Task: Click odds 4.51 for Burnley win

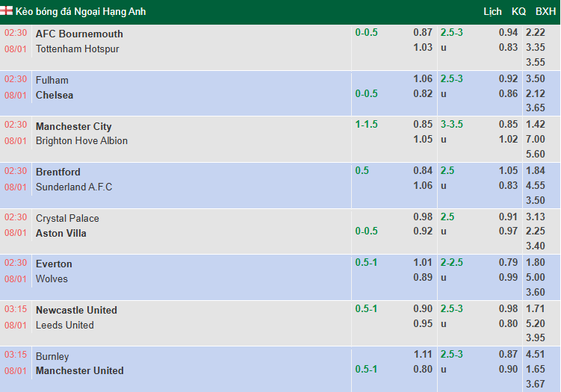Action: 535,355
